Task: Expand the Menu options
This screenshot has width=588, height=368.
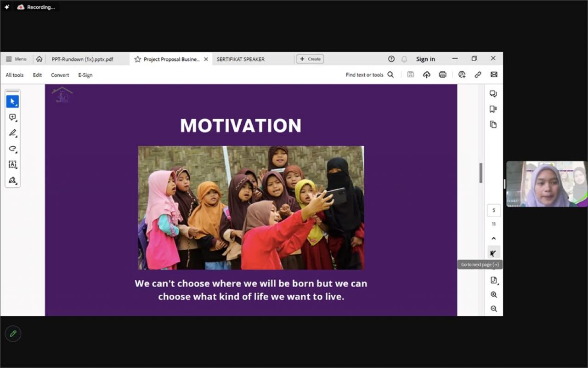Action: (x=16, y=59)
